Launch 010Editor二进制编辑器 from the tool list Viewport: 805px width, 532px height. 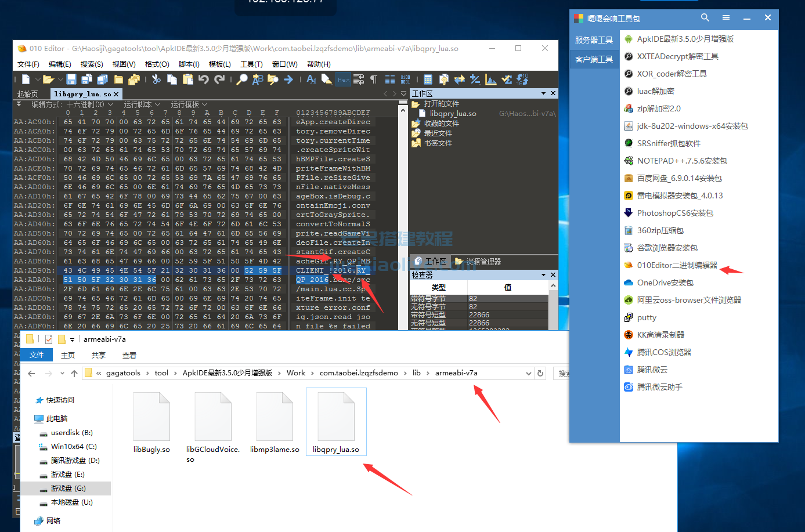[677, 265]
